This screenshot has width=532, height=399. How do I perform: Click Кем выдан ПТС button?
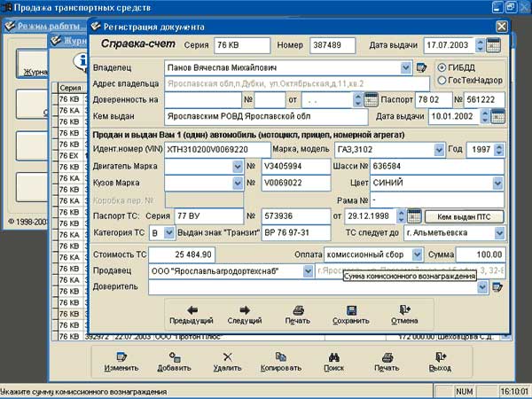click(464, 216)
